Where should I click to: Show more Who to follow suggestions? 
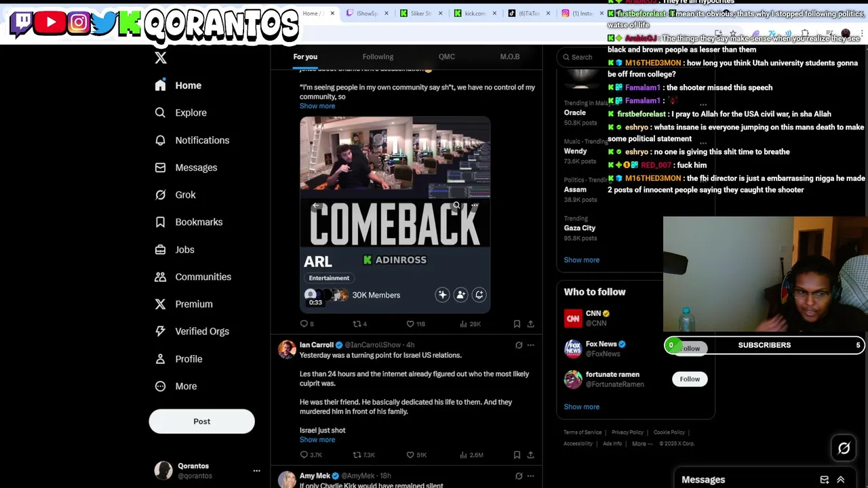(581, 407)
